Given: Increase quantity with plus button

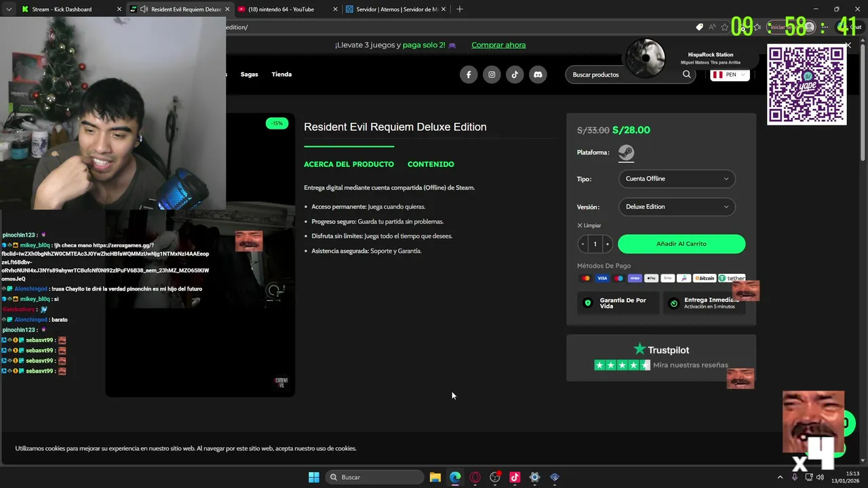Looking at the screenshot, I should (x=607, y=244).
